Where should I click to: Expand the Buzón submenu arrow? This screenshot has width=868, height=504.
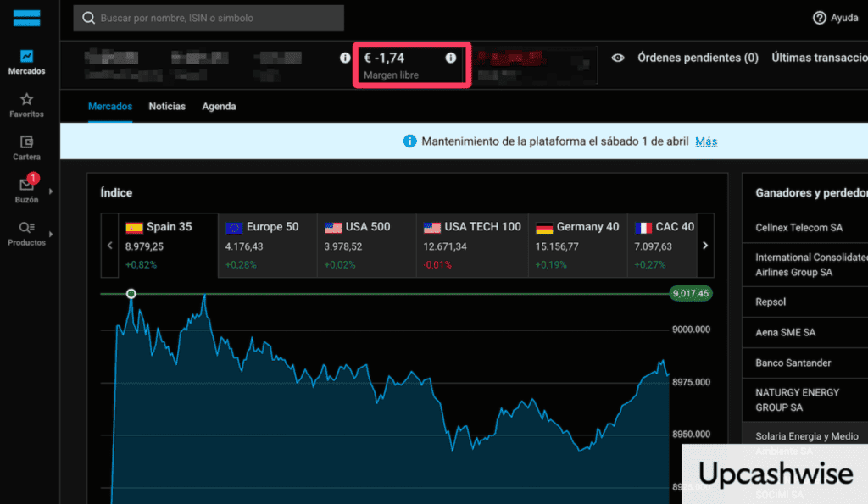coord(51,191)
